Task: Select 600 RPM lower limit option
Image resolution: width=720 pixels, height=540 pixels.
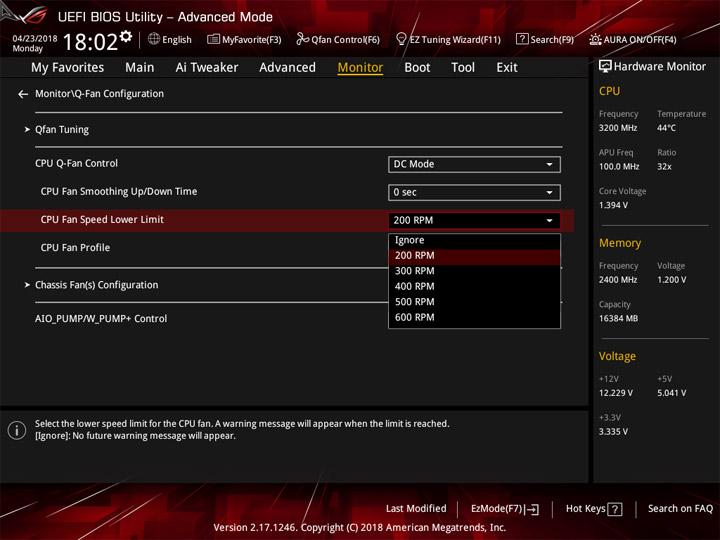Action: (x=474, y=318)
